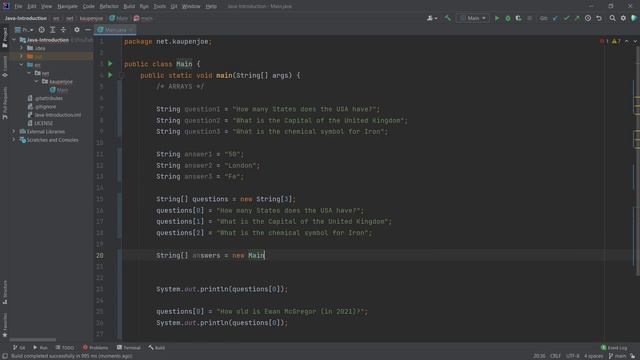
Task: Run the Main configuration with green play button
Action: [497, 18]
